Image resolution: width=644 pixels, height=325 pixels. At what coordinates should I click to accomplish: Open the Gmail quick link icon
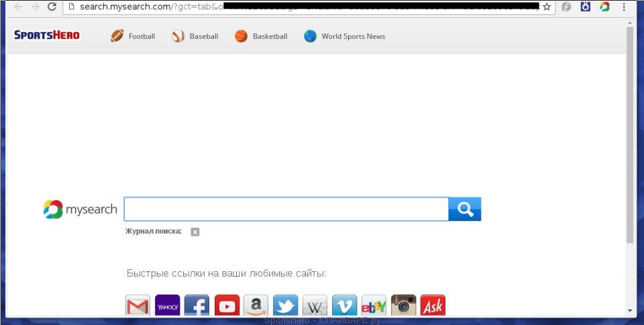coord(138,306)
